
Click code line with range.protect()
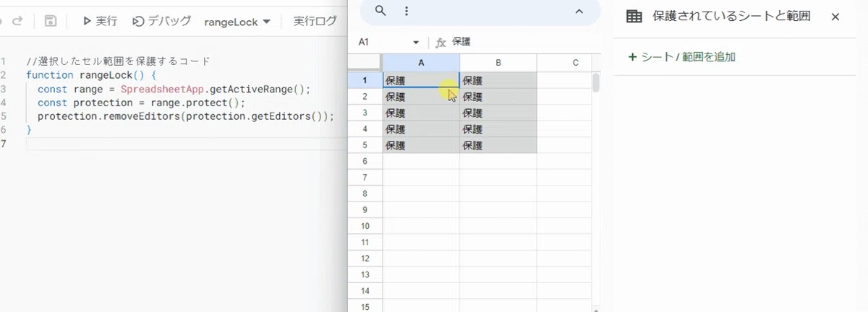click(x=141, y=103)
